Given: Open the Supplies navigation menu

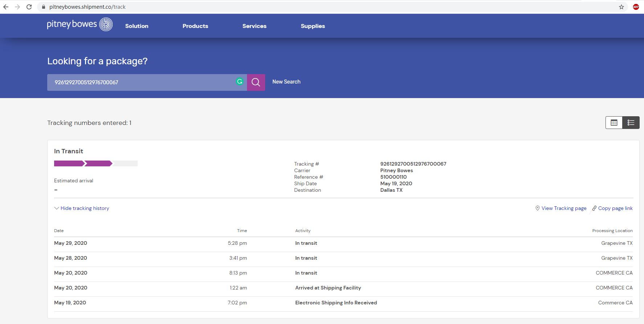Looking at the screenshot, I should pyautogui.click(x=313, y=26).
